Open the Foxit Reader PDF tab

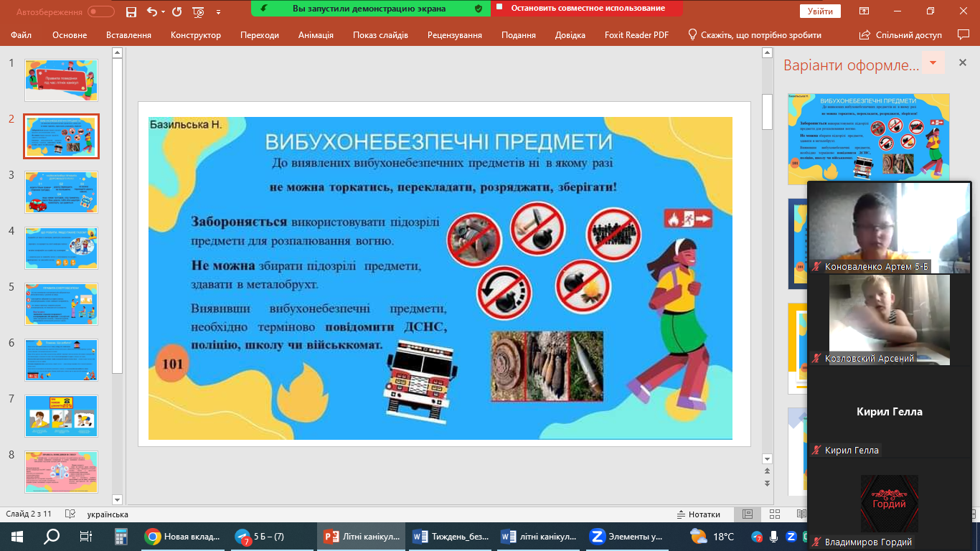[635, 34]
